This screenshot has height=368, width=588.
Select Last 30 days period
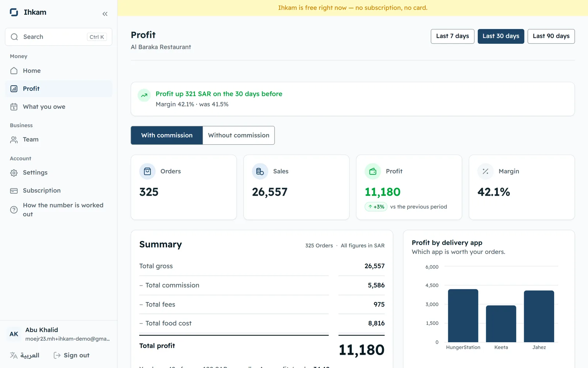[501, 36]
